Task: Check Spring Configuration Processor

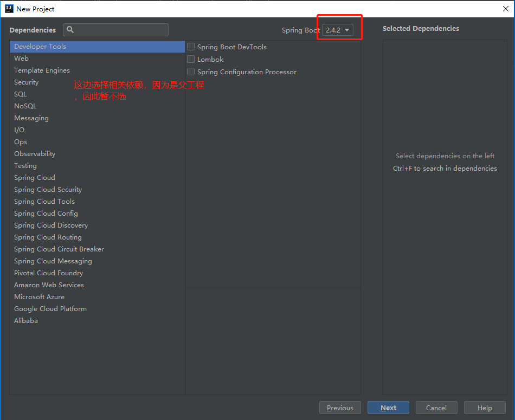Action: (x=191, y=72)
